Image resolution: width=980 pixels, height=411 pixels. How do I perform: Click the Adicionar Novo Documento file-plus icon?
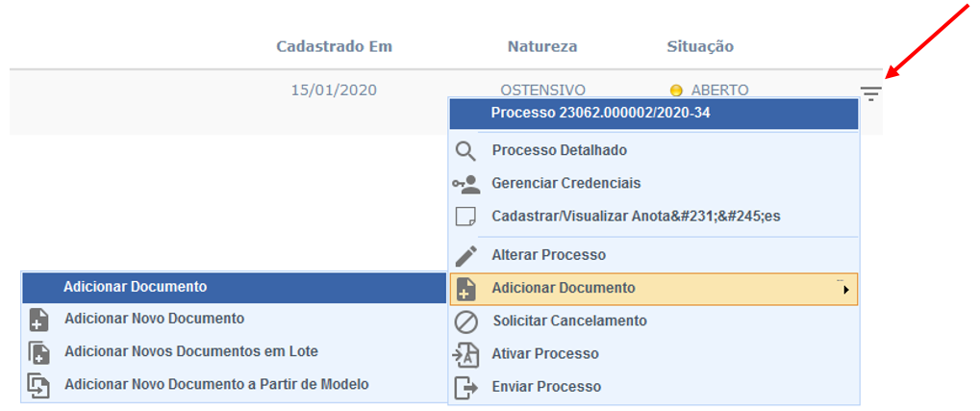click(x=38, y=319)
